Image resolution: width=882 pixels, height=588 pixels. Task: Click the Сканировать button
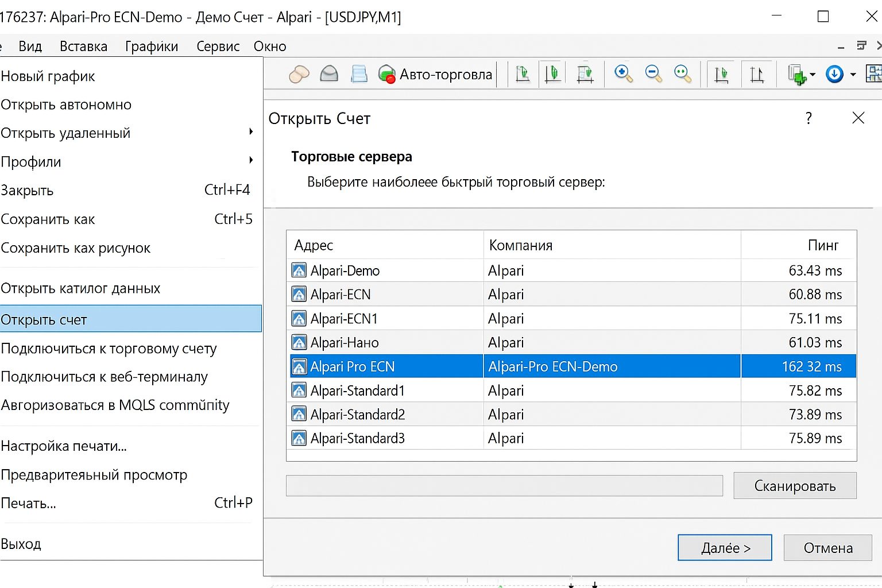(x=795, y=486)
